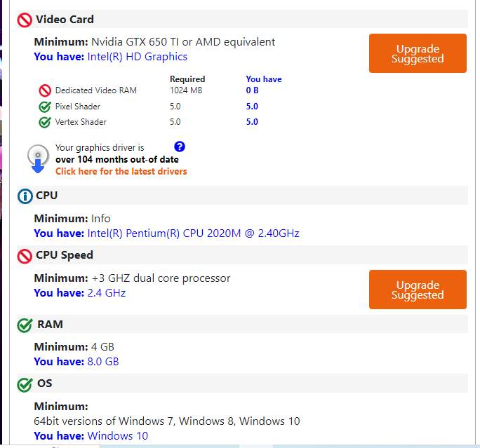This screenshot has height=448, width=480.
Task: Click the Vertex Shader green check icon
Action: point(45,122)
